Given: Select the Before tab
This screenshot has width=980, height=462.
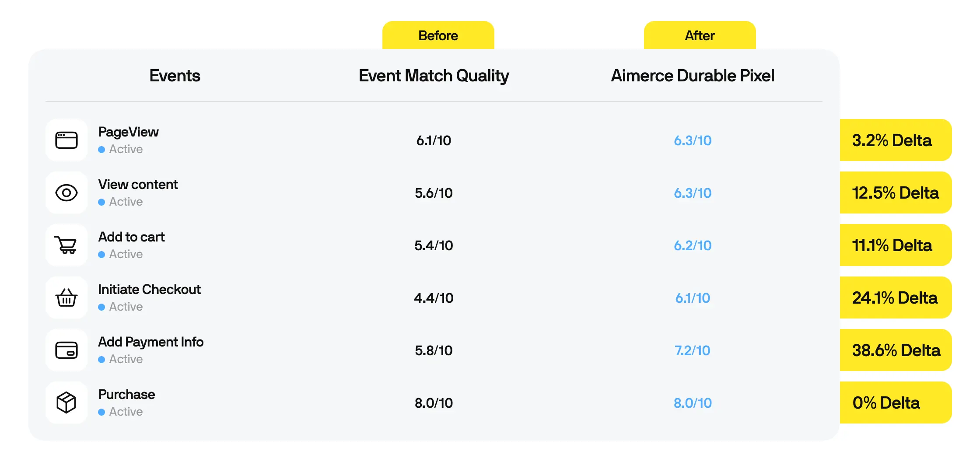Looking at the screenshot, I should pyautogui.click(x=438, y=35).
